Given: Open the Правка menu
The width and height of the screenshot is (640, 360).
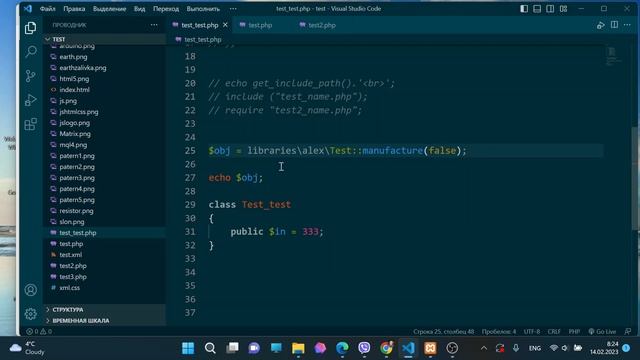Looking at the screenshot, I should point(74,9).
